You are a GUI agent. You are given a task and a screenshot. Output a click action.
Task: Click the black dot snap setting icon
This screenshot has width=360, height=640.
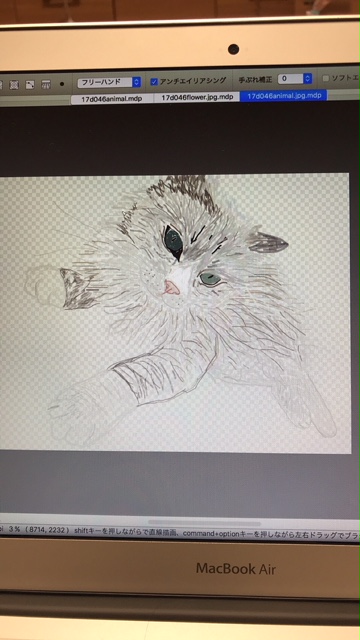[62, 84]
